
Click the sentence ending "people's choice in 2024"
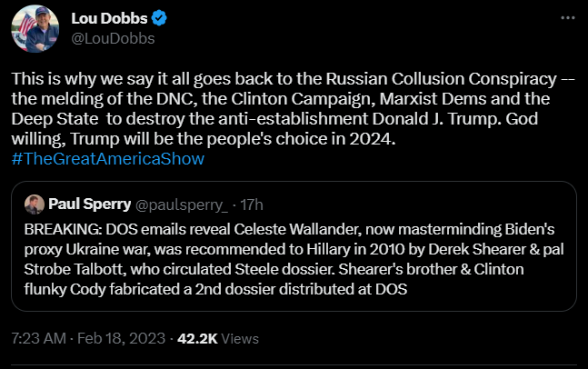(x=273, y=139)
